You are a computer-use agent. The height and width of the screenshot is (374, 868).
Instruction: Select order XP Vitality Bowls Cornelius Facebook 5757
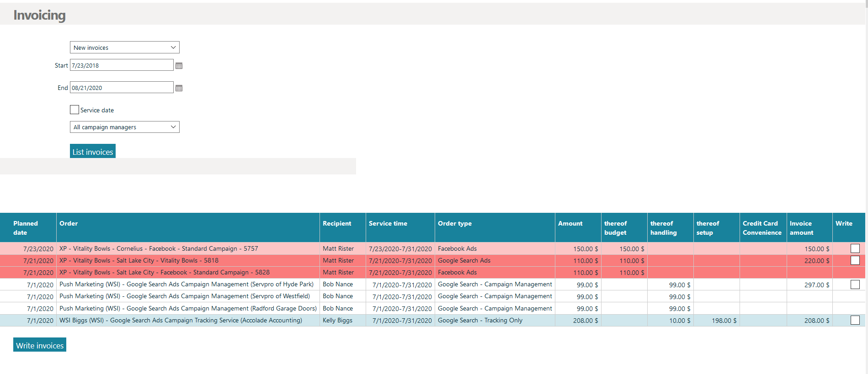pos(159,248)
